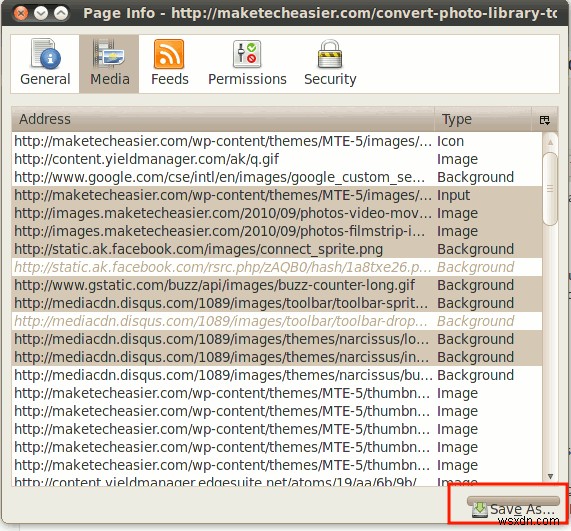Open the column picker icon
571x531 pixels.
coord(545,119)
